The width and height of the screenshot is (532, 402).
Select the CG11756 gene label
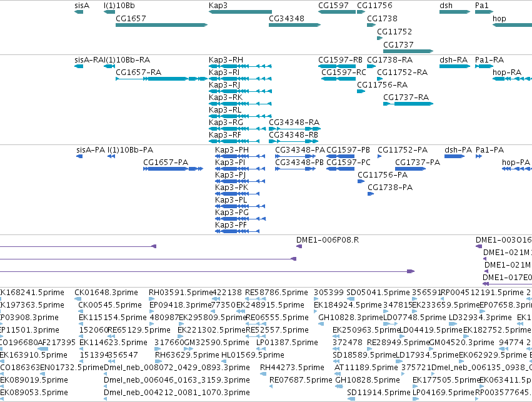point(374,6)
